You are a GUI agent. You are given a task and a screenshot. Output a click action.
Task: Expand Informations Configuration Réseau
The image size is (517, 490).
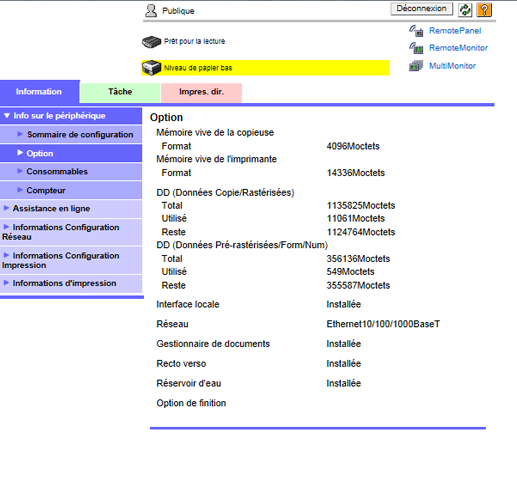coord(71,232)
